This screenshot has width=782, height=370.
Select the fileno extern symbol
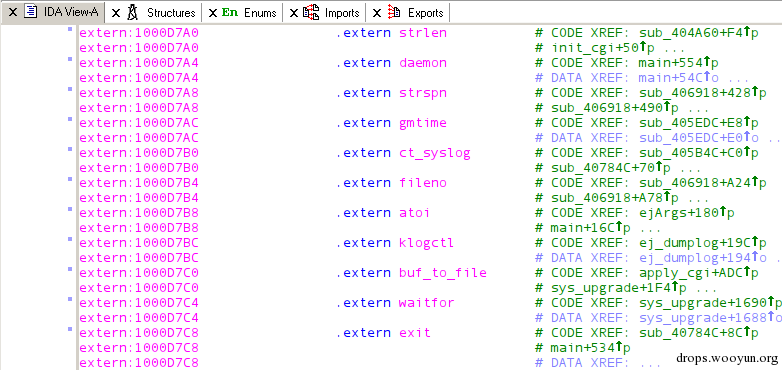[x=422, y=183]
